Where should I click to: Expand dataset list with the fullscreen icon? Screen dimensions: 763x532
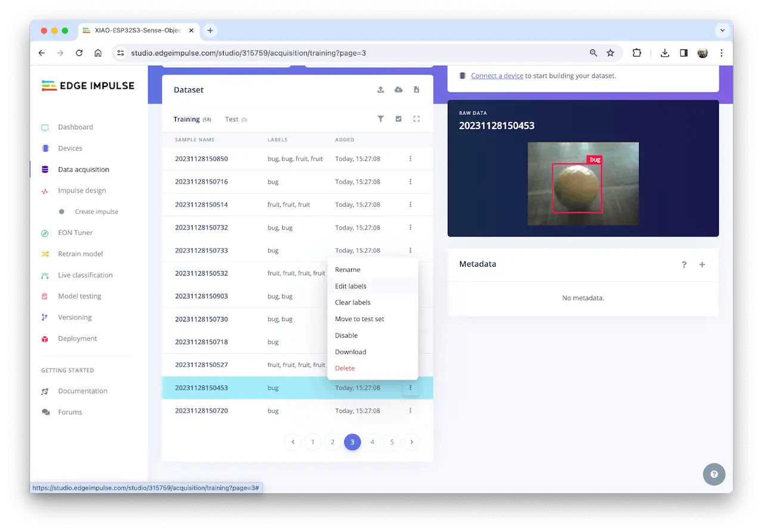coord(416,119)
